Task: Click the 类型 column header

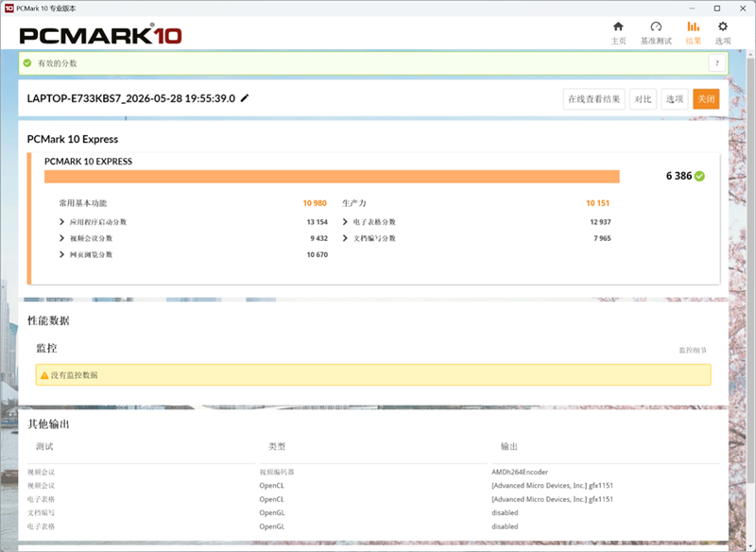Action: pos(277,446)
